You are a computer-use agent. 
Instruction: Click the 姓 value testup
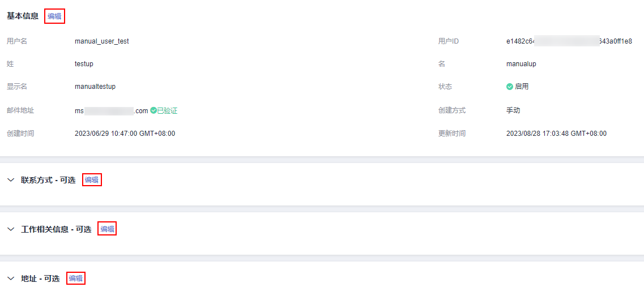pos(84,64)
